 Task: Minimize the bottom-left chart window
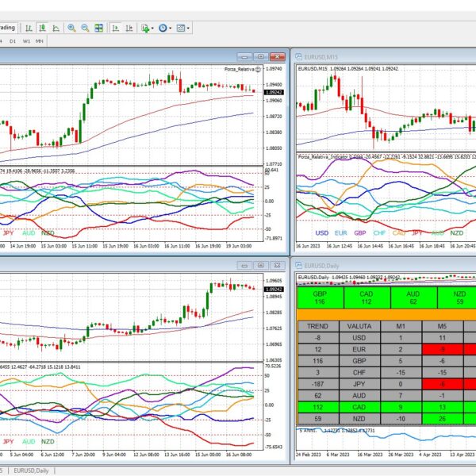coord(244,266)
